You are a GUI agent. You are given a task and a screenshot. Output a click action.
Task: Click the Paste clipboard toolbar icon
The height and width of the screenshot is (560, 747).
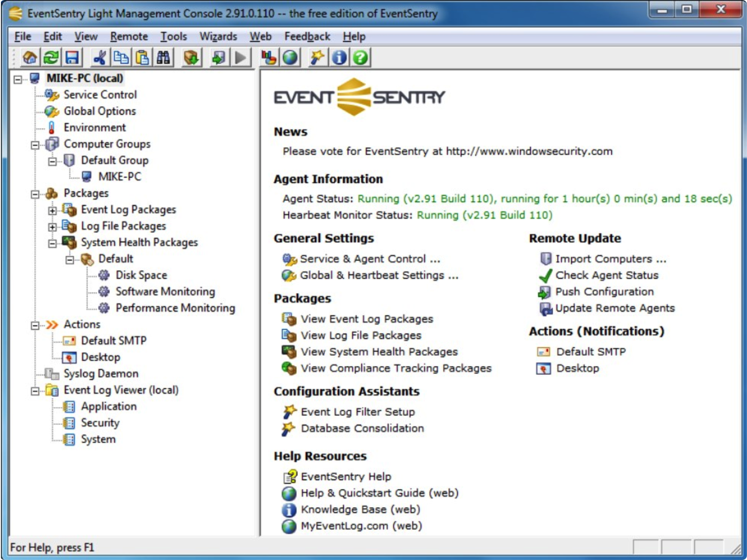[142, 57]
